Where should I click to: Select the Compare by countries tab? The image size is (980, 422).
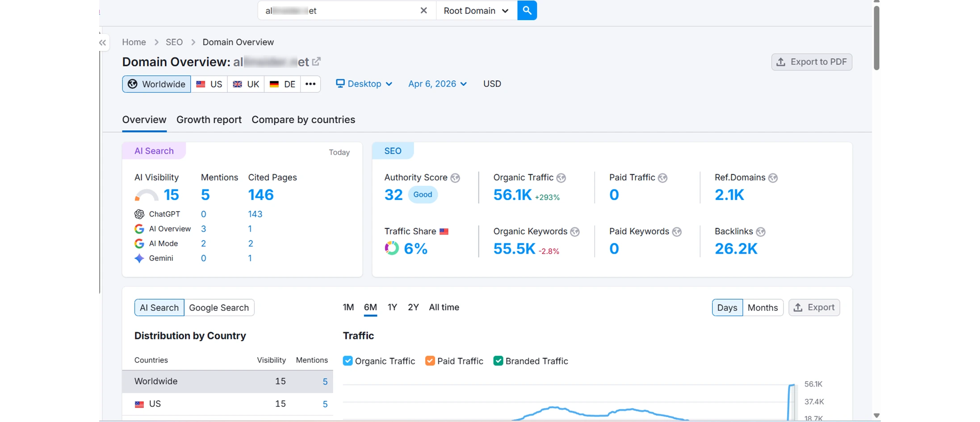303,120
